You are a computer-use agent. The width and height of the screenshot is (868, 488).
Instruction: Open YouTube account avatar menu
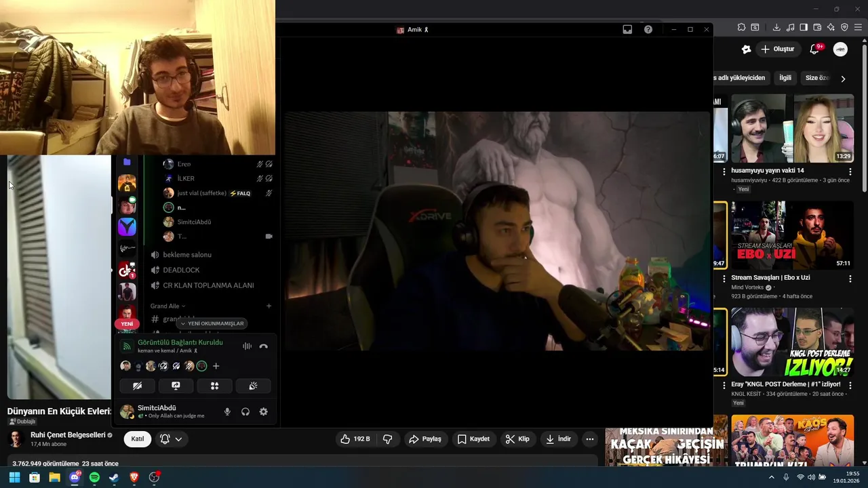coord(840,49)
